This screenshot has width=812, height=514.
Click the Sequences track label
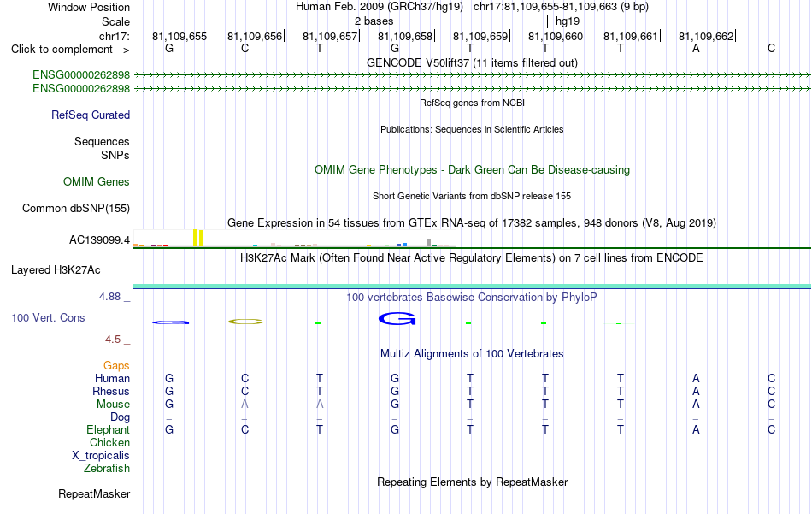[x=102, y=141]
